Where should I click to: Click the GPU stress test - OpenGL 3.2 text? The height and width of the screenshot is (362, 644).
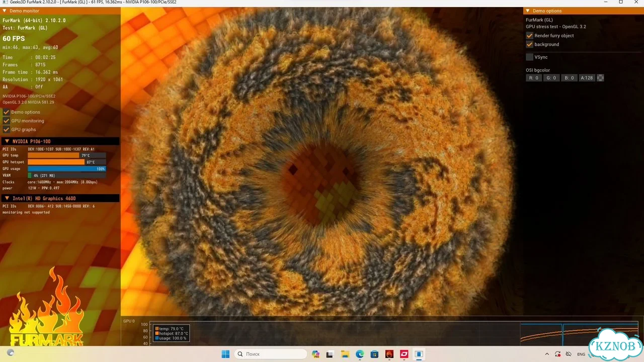point(556,27)
